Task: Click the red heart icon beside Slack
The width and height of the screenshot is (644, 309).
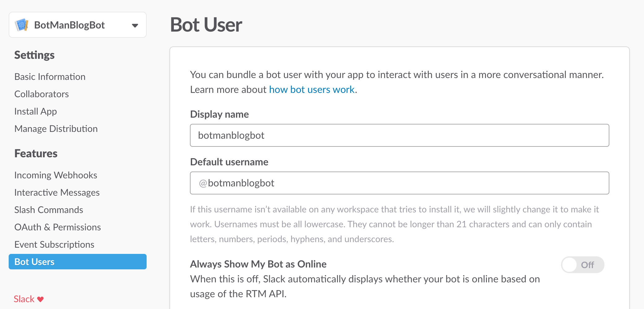Action: pyautogui.click(x=41, y=299)
